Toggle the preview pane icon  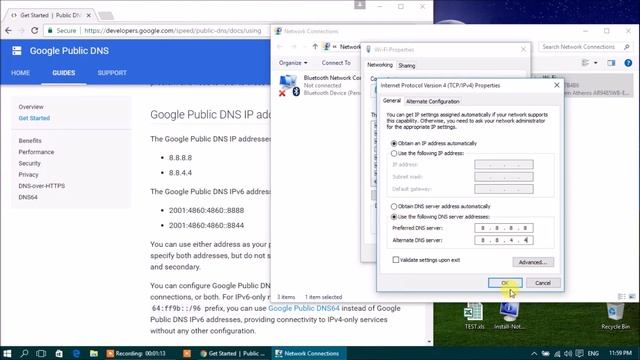click(x=611, y=63)
